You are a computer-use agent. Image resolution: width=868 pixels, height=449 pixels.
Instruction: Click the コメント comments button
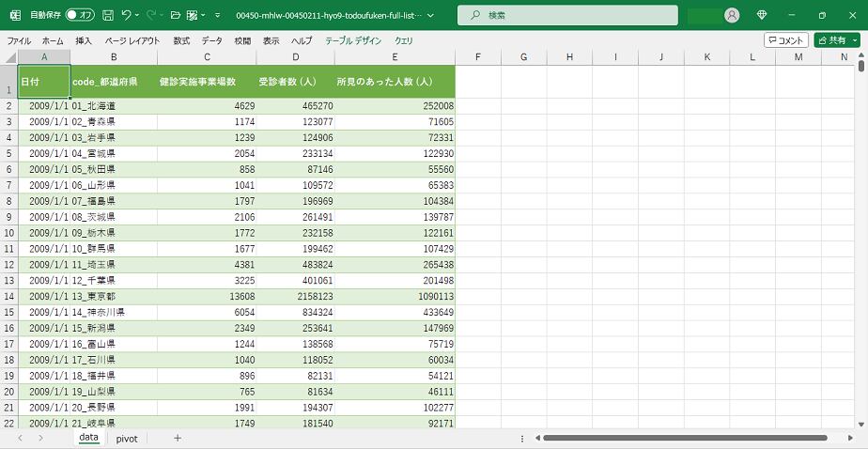tap(785, 40)
